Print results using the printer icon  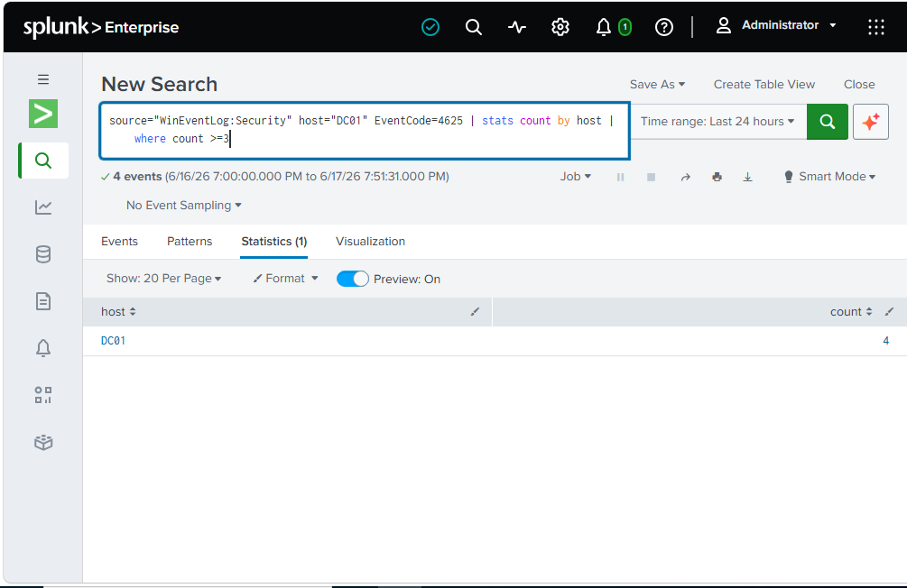[x=717, y=177]
